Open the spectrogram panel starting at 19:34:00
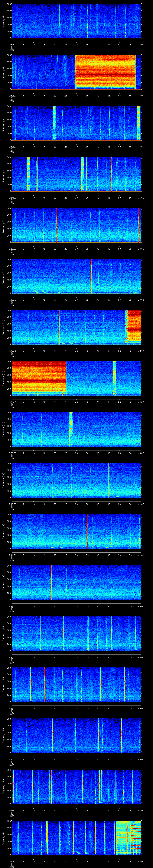 (x=76, y=174)
